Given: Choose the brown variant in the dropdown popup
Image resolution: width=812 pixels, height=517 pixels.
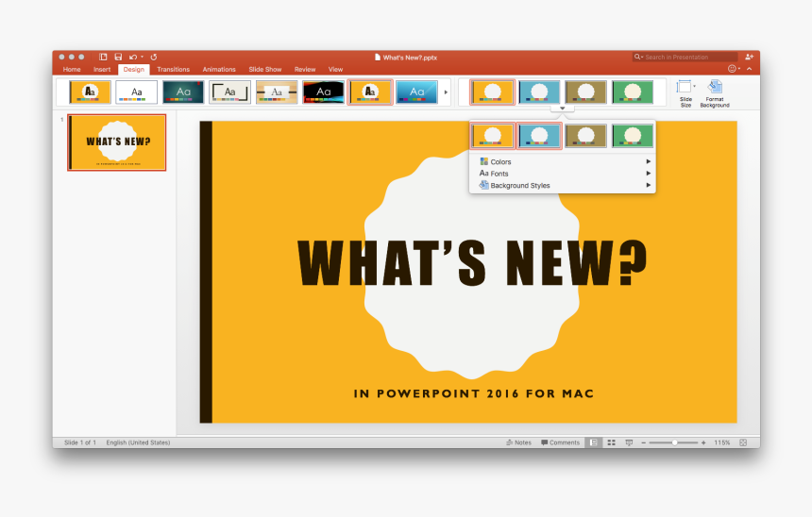Looking at the screenshot, I should pyautogui.click(x=585, y=136).
